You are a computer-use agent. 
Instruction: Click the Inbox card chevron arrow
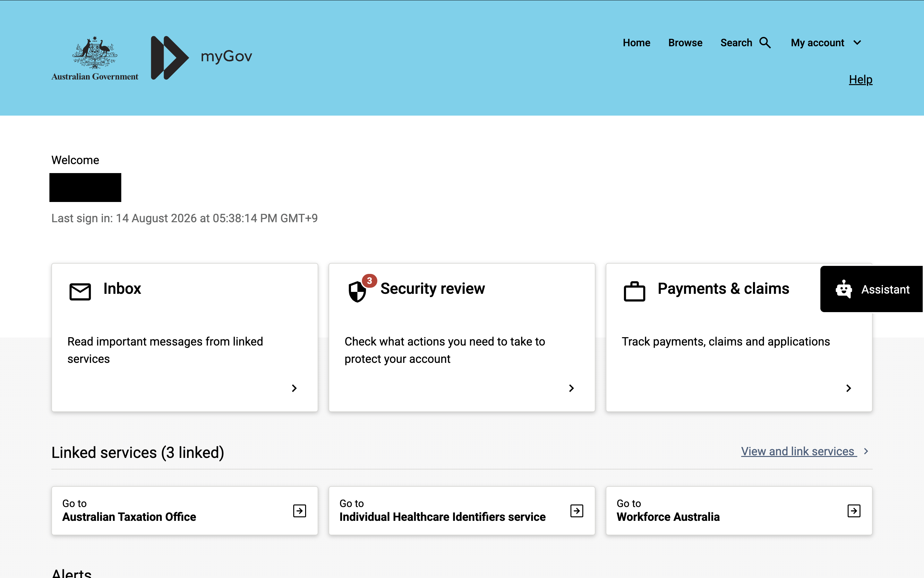[x=294, y=389]
